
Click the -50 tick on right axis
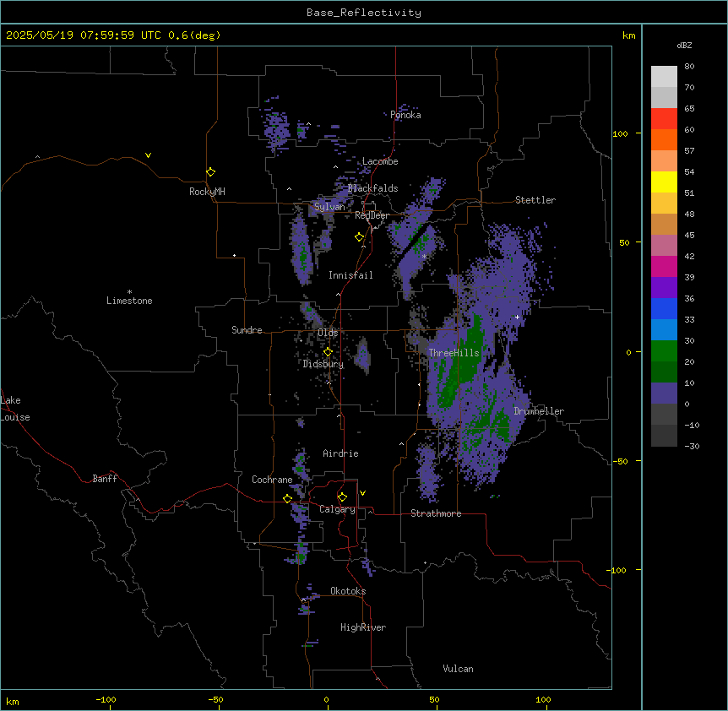[x=620, y=461]
